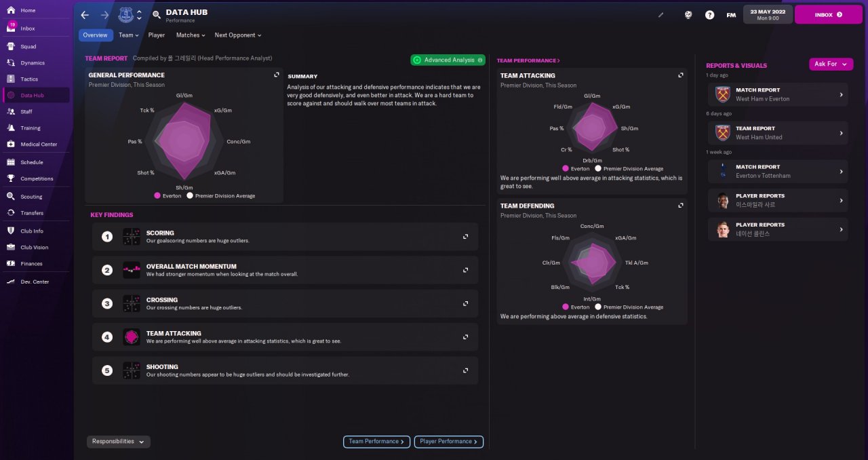Expand the Scoring key finding
Viewport: 868px width, 460px height.
pyautogui.click(x=466, y=237)
